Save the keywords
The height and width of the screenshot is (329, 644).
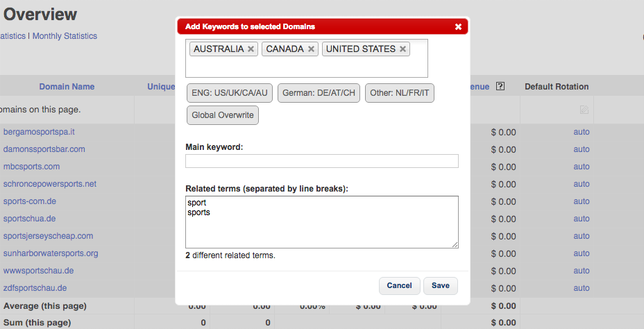tap(440, 285)
